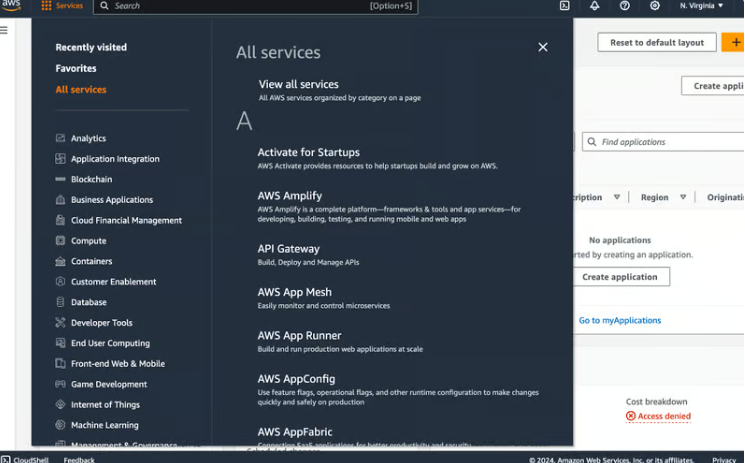Click the Find applications search icon
This screenshot has height=463, width=745.
tap(592, 142)
